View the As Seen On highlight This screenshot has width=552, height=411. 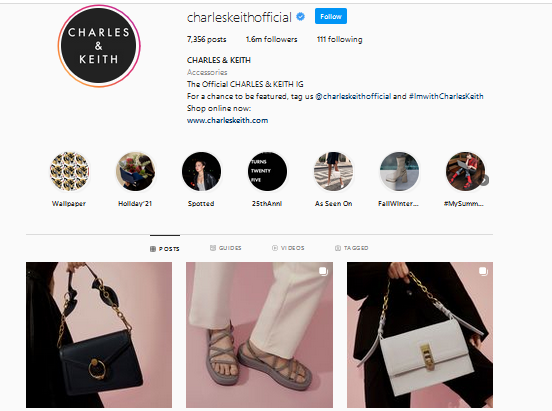click(x=333, y=172)
